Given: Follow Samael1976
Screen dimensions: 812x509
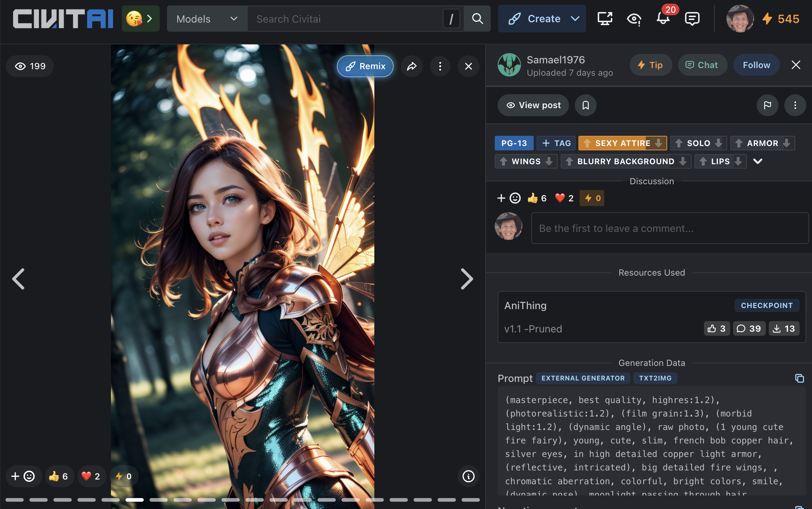Looking at the screenshot, I should [x=756, y=65].
